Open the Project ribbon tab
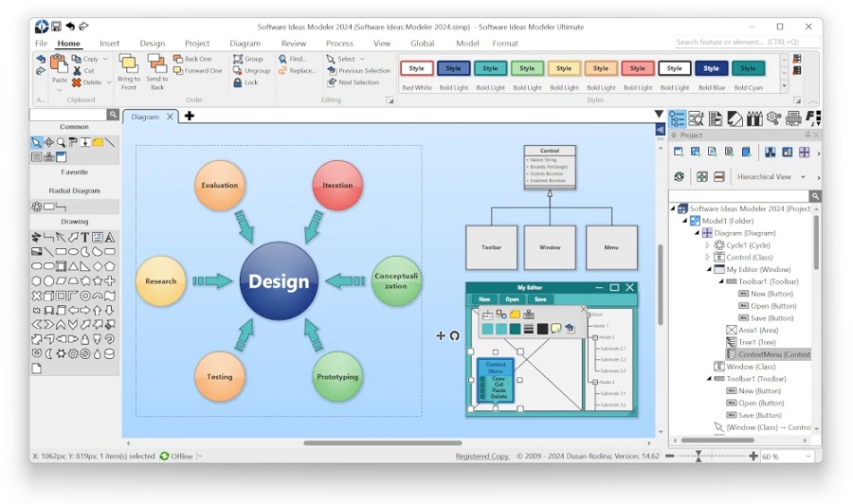 point(197,43)
